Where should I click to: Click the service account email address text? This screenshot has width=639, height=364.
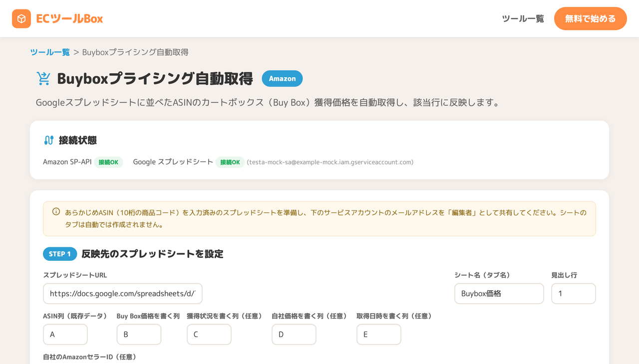[x=330, y=162]
